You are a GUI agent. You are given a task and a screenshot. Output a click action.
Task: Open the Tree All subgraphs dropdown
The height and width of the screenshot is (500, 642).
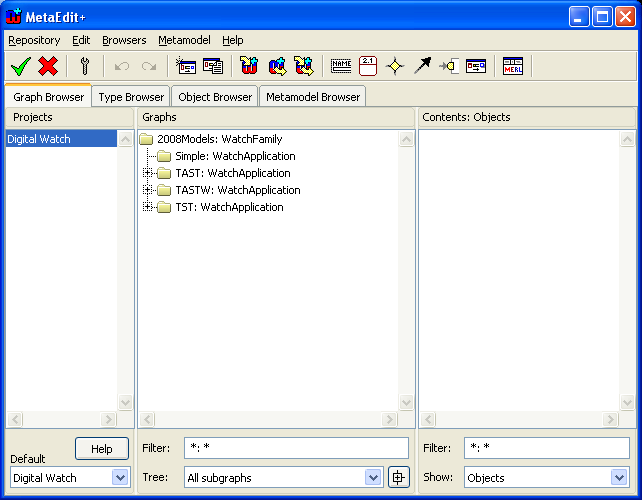[373, 478]
